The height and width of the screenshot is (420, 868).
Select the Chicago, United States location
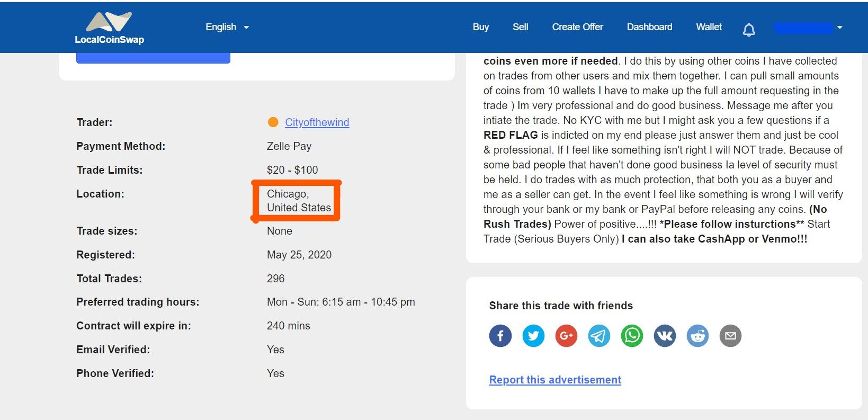(299, 201)
